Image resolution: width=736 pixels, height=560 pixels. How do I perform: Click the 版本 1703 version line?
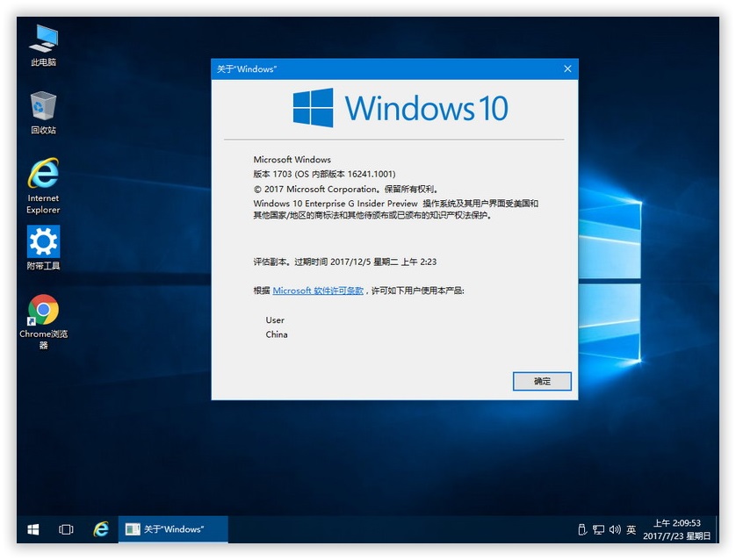point(324,174)
